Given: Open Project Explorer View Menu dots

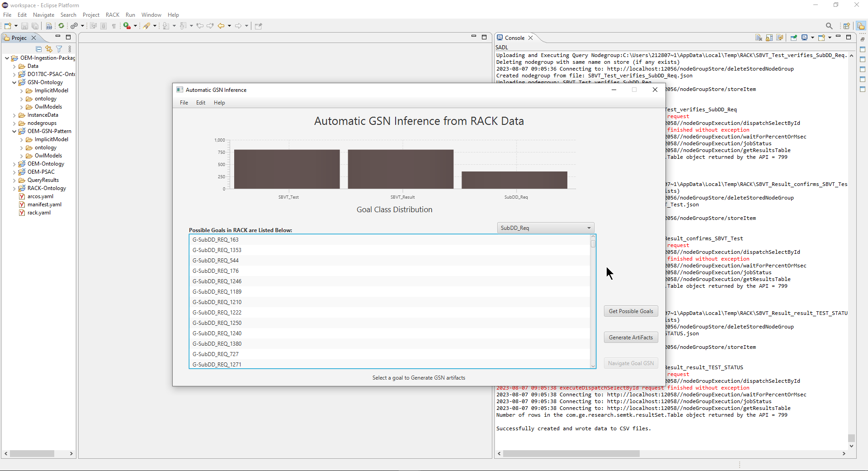Looking at the screenshot, I should tap(70, 49).
